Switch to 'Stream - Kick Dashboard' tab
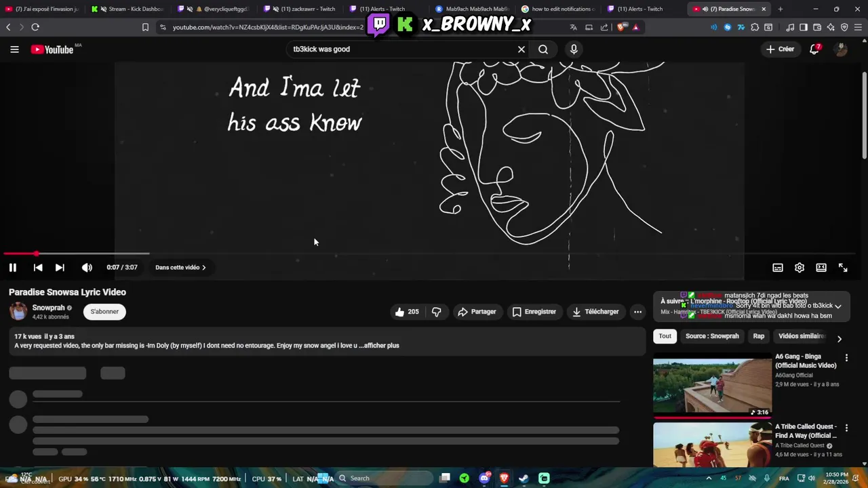Screen dimensions: 868x488 pyautogui.click(x=130, y=9)
